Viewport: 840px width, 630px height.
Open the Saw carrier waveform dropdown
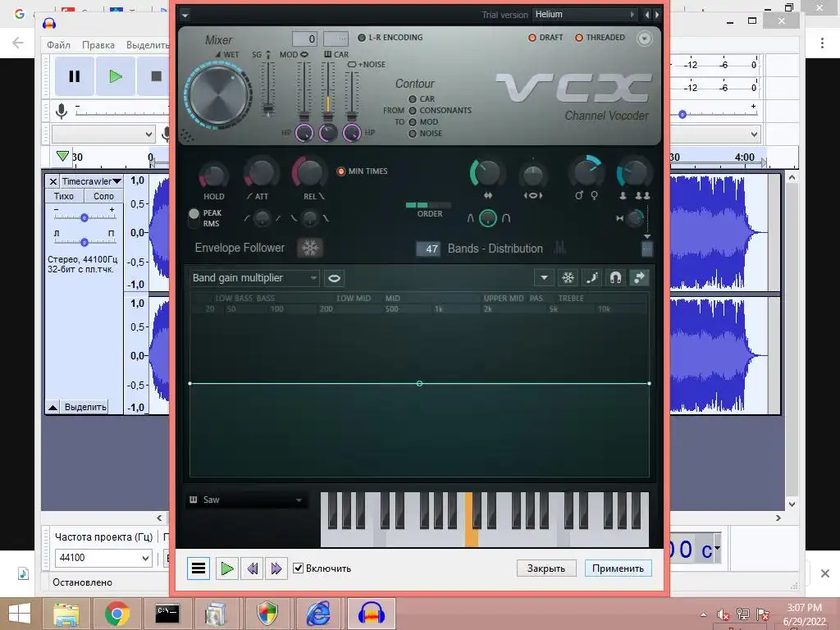coord(246,500)
